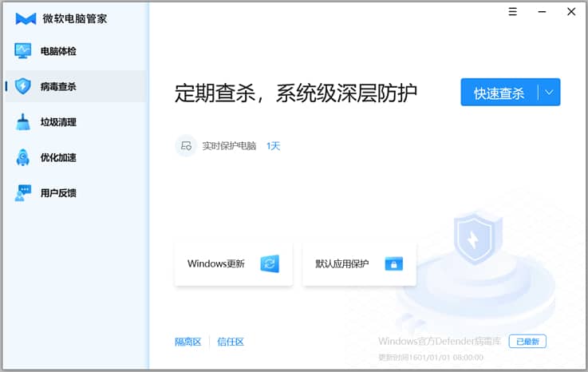Click the 垃圾清理 broom icon
This screenshot has height=372, width=588.
pyautogui.click(x=23, y=122)
